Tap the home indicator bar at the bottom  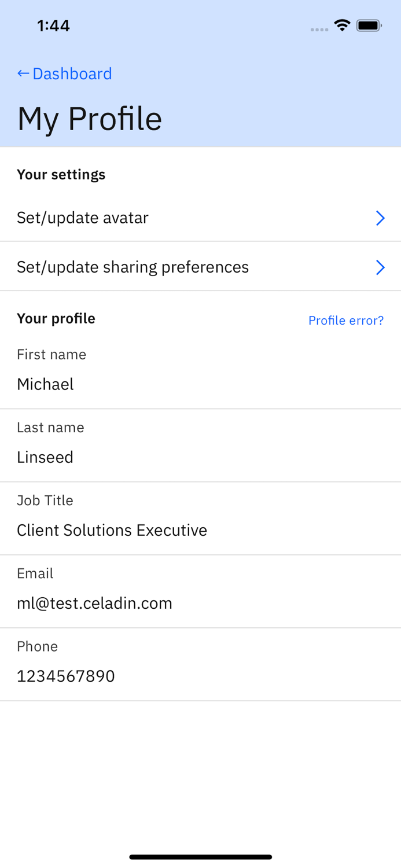click(x=200, y=857)
